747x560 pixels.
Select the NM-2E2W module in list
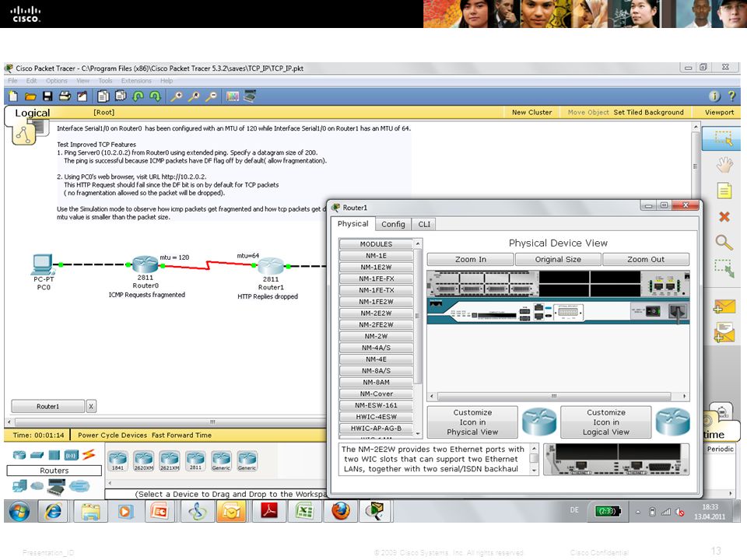pos(376,313)
